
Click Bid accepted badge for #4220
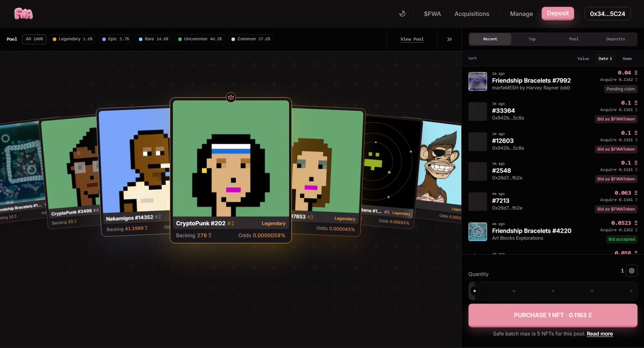coord(622,239)
